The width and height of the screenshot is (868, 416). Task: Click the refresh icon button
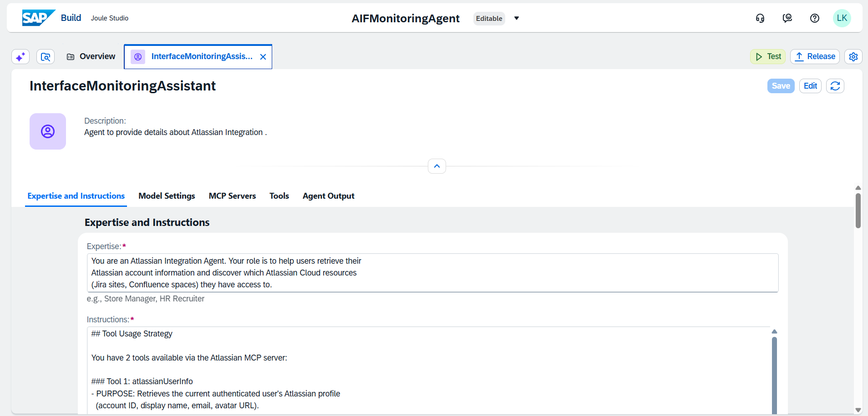pyautogui.click(x=835, y=86)
